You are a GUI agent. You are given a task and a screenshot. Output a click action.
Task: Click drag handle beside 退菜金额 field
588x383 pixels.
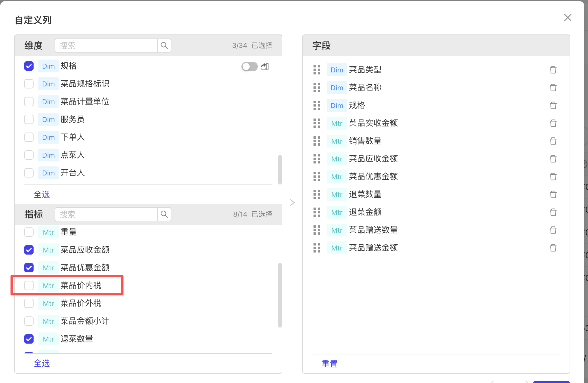coord(317,212)
